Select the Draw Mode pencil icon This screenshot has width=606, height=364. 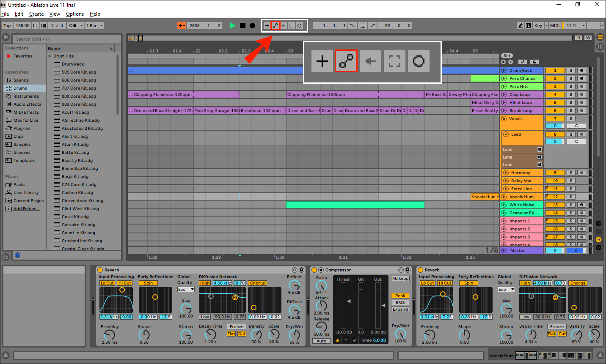[520, 25]
